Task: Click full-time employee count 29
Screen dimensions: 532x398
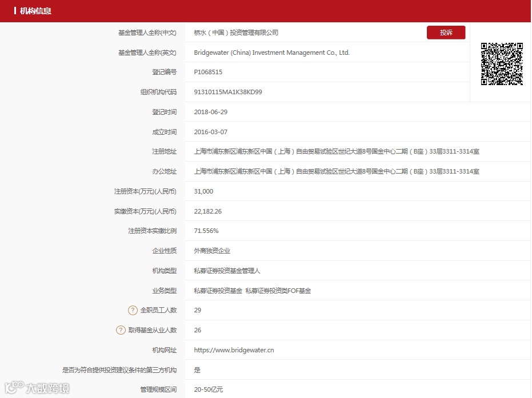Action: click(x=198, y=310)
